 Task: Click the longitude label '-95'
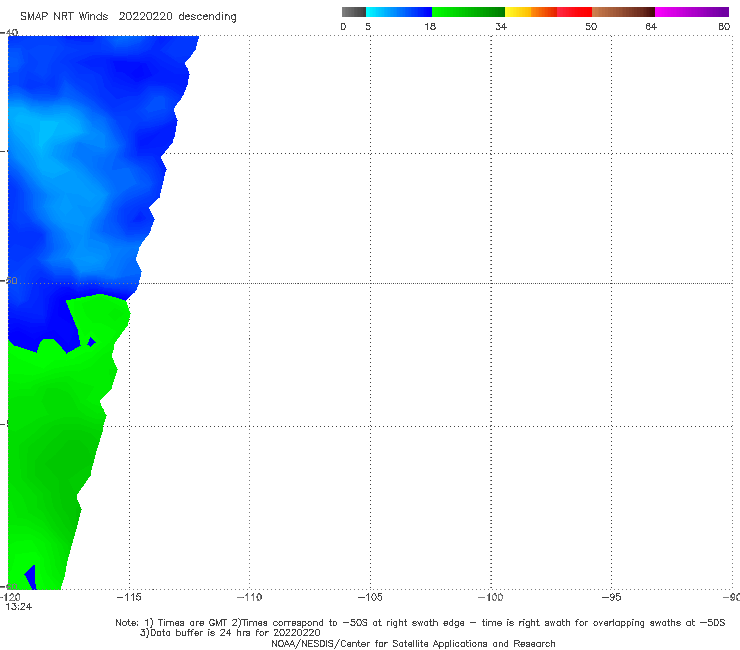click(x=612, y=597)
